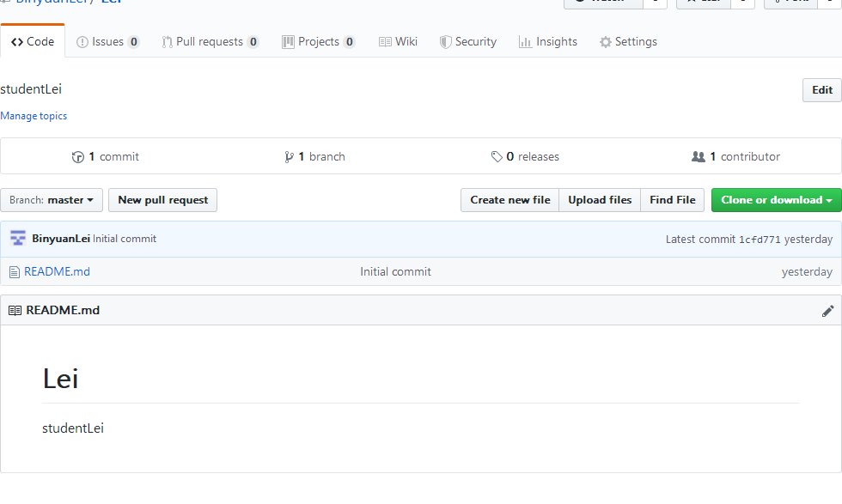Click the Find File button
The image size is (842, 504).
[x=672, y=200]
